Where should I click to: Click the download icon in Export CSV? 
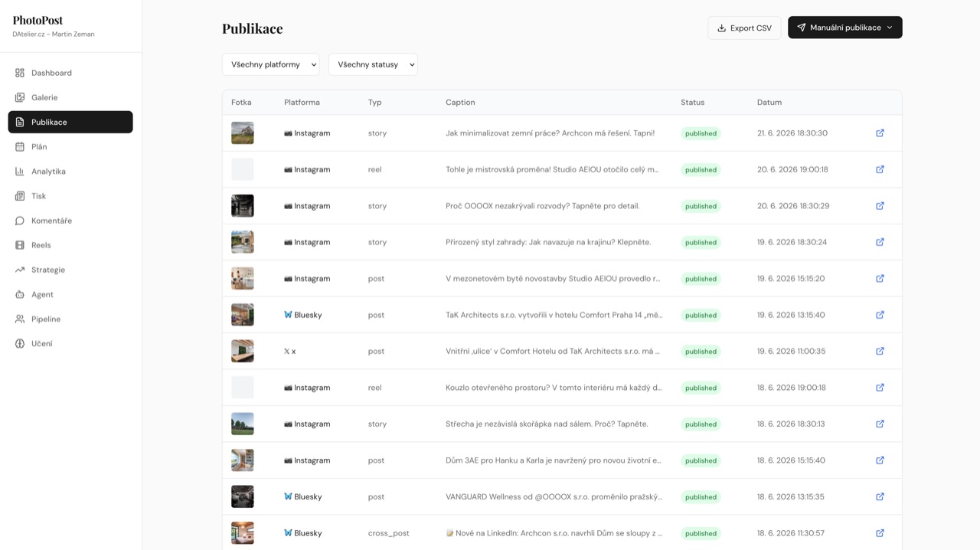click(x=721, y=28)
